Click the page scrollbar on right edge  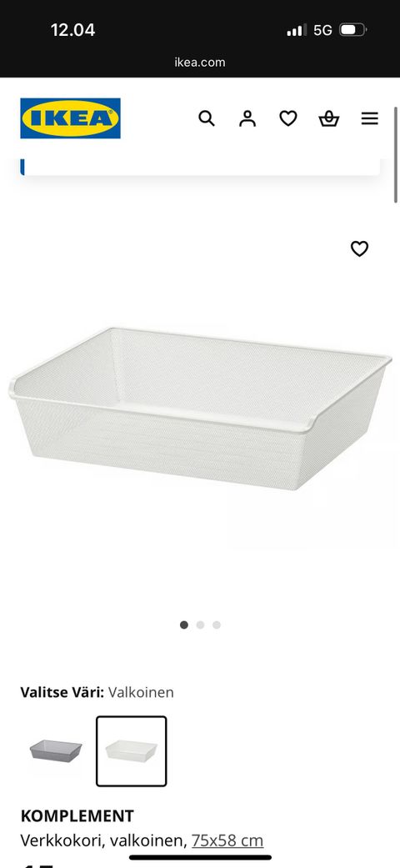click(396, 155)
